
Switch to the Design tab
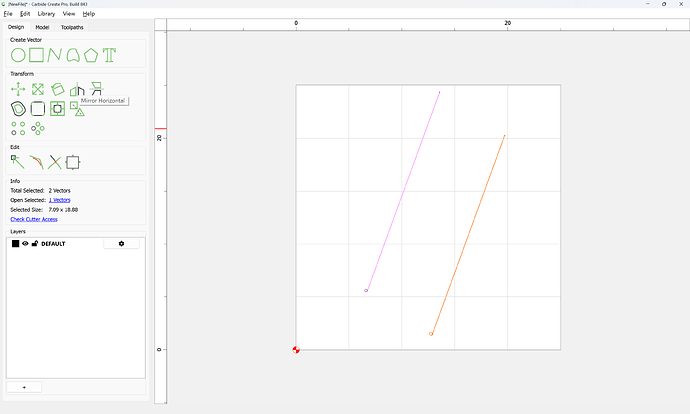tap(16, 27)
